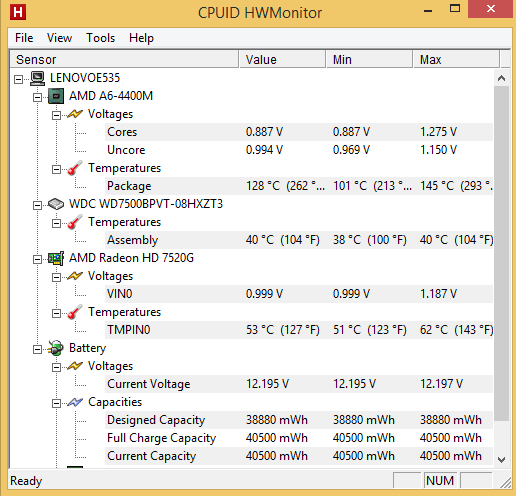The height and width of the screenshot is (496, 516).
Task: Click the lightning Voltages icon under Battery
Action: point(75,366)
